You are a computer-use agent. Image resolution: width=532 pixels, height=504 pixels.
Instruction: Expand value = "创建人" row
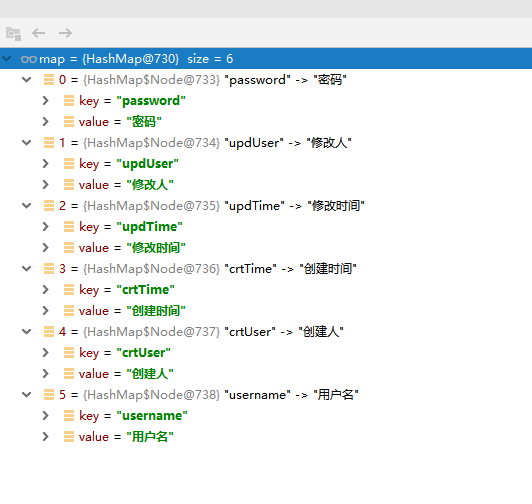[45, 374]
